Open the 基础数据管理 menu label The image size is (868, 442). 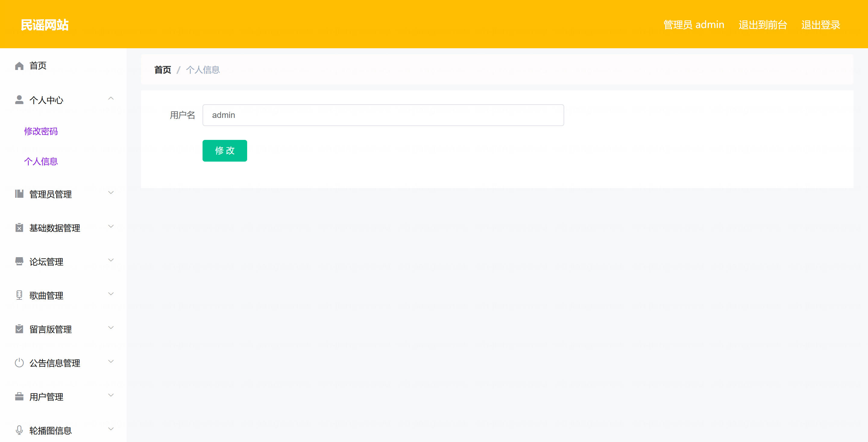55,228
